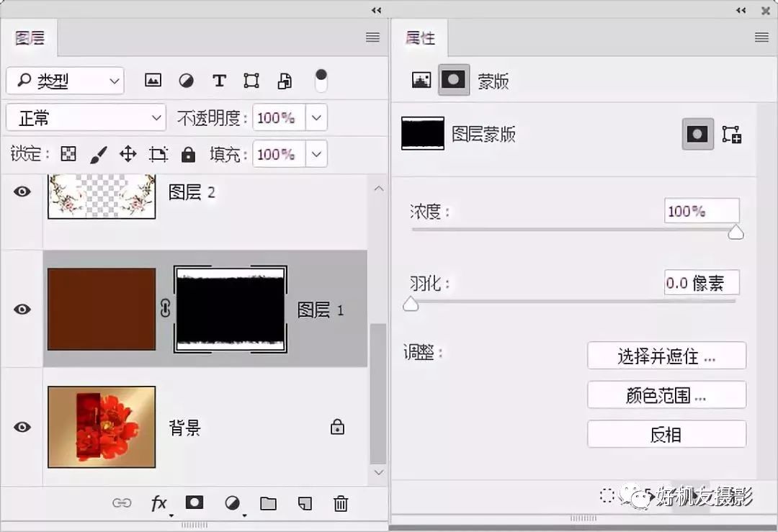This screenshot has width=778, height=532.
Task: Select the pixel layer filter icon
Action: (153, 81)
